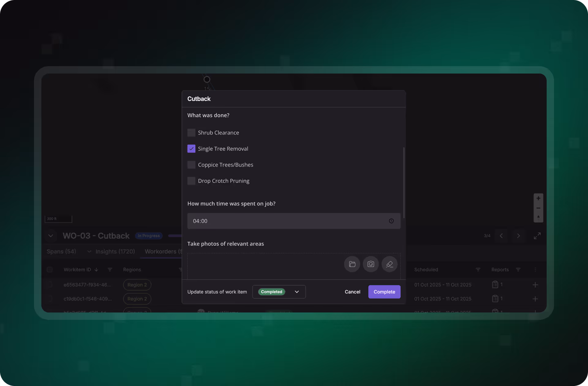This screenshot has height=386, width=588.
Task: Zoom out the map with the minus icon
Action: (x=538, y=208)
